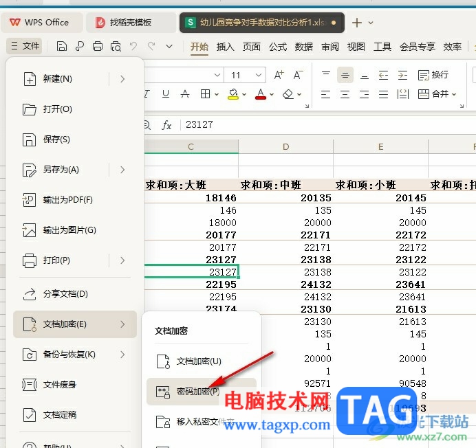476x448 pixels.
Task: Click the print preview icon
Action: pos(116,47)
